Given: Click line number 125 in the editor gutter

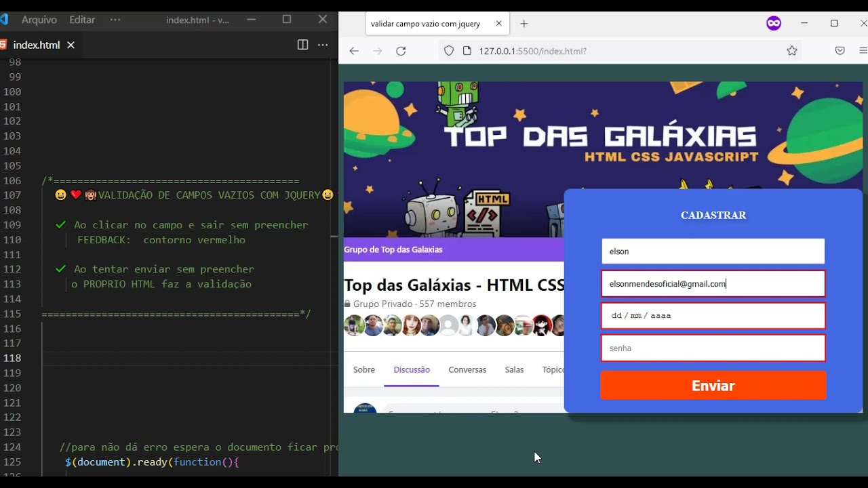Looking at the screenshot, I should 12,462.
